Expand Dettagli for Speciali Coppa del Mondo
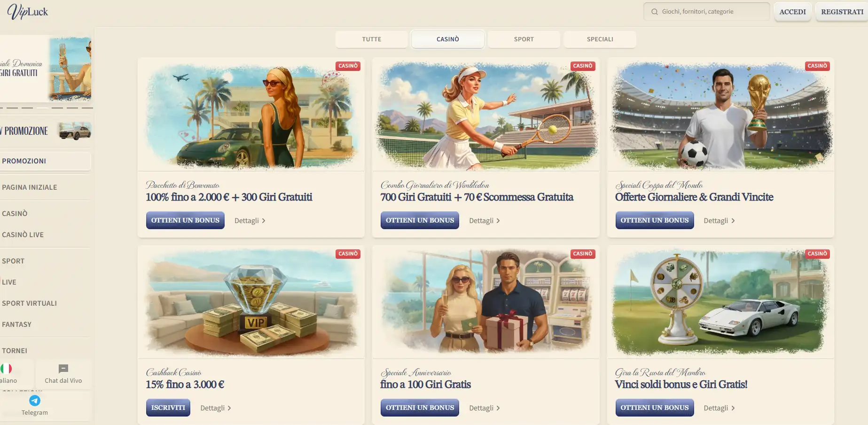This screenshot has height=425, width=868. pos(719,221)
